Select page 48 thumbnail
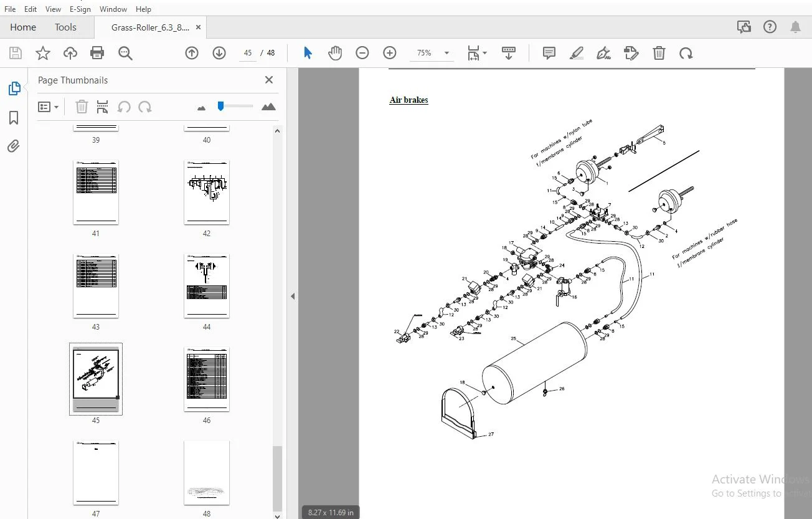 (207, 473)
